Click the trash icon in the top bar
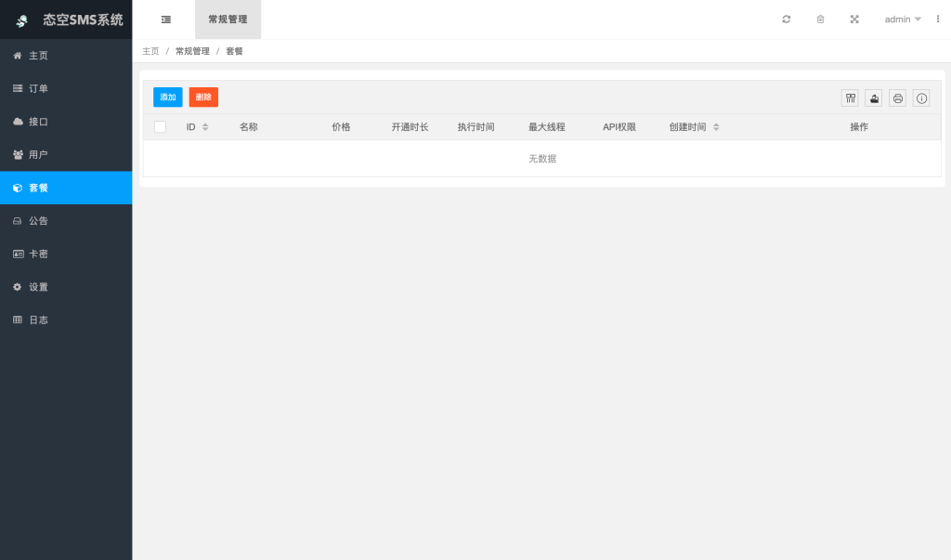The height and width of the screenshot is (560, 951). (820, 20)
